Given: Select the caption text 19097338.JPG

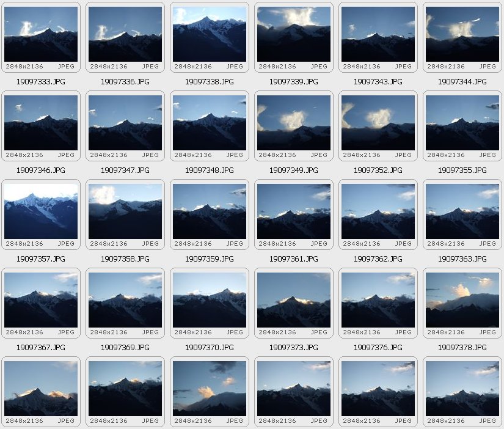Looking at the screenshot, I should tap(210, 82).
